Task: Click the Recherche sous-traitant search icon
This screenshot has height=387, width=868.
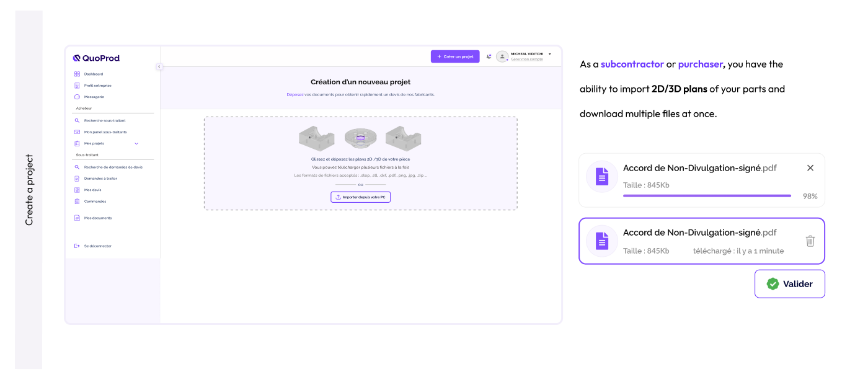Action: (x=77, y=120)
